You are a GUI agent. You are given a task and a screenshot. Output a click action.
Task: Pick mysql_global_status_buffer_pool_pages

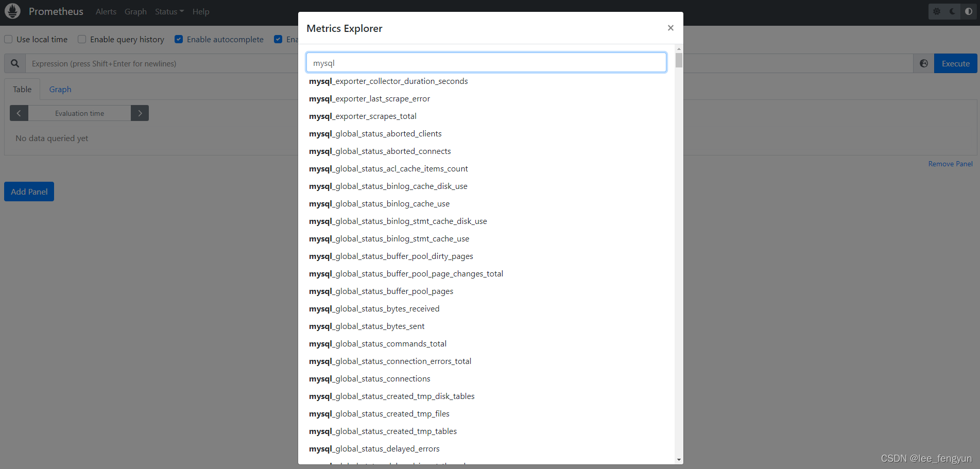point(381,291)
